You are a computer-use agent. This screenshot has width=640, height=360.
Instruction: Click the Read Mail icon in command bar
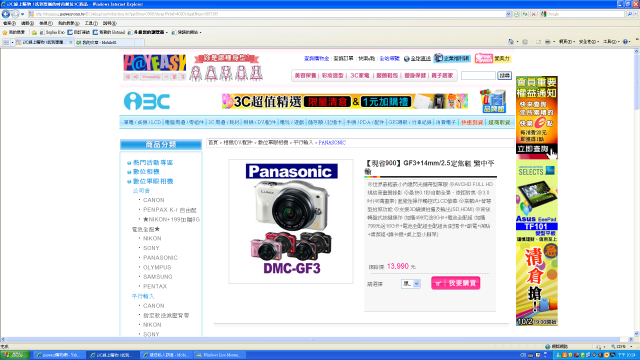click(x=538, y=42)
